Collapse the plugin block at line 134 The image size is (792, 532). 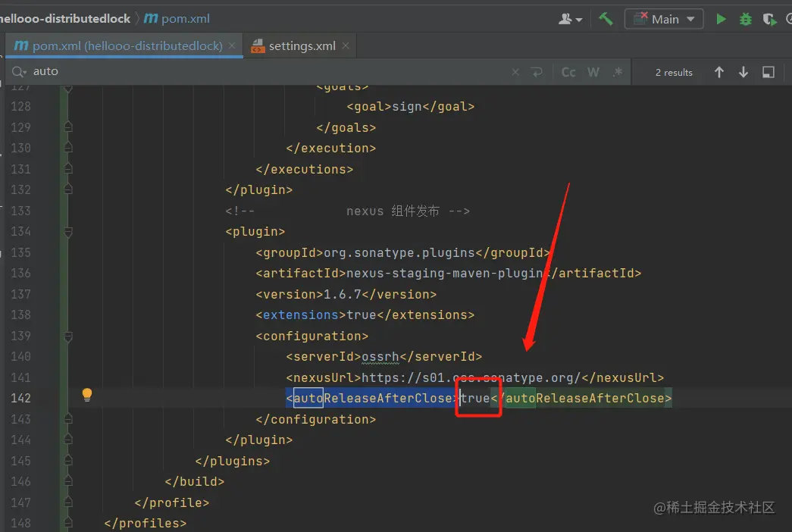click(x=68, y=232)
